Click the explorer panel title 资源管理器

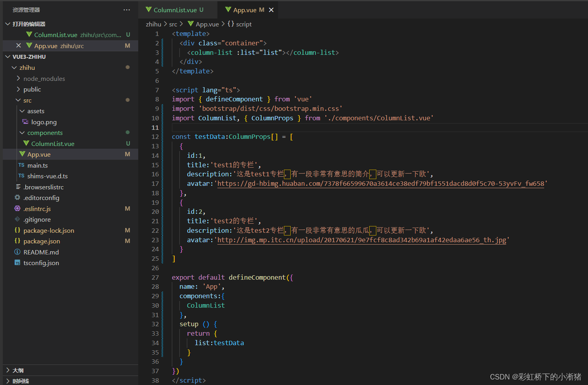pyautogui.click(x=26, y=10)
